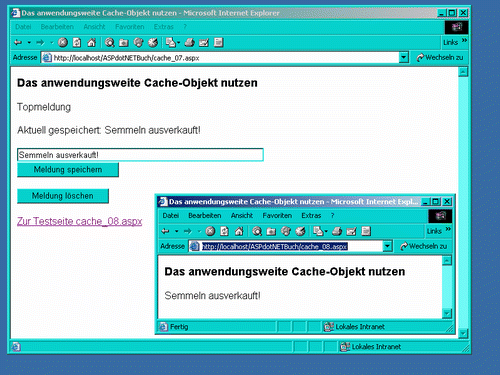Screen dimensions: 500x375
Task: Click Refresh icon in front window toolbar
Action: pyautogui.click(x=224, y=231)
